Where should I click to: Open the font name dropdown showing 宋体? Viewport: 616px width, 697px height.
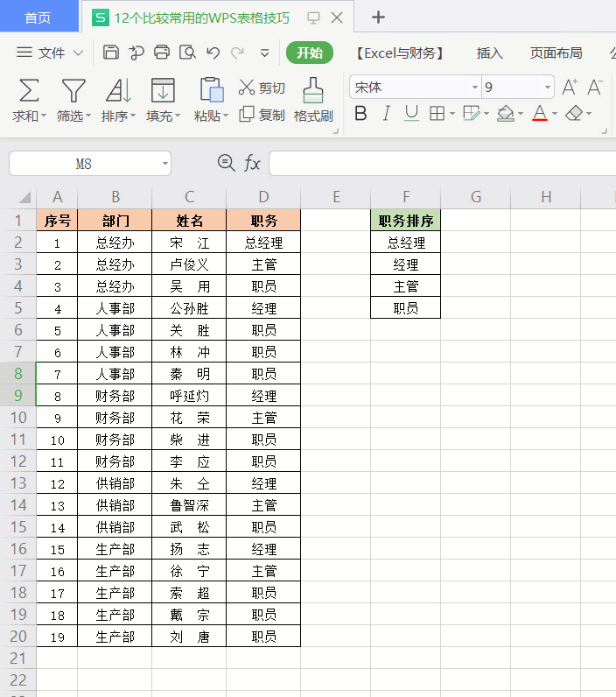click(x=475, y=88)
